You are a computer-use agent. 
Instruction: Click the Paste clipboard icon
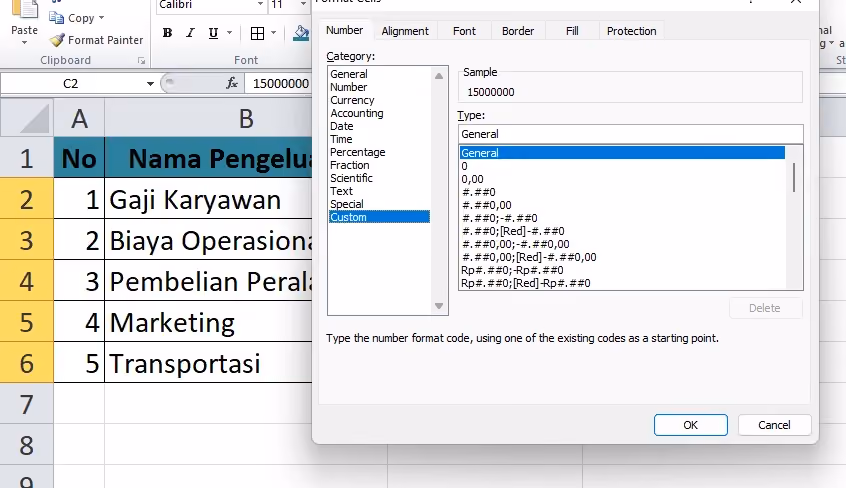click(25, 10)
